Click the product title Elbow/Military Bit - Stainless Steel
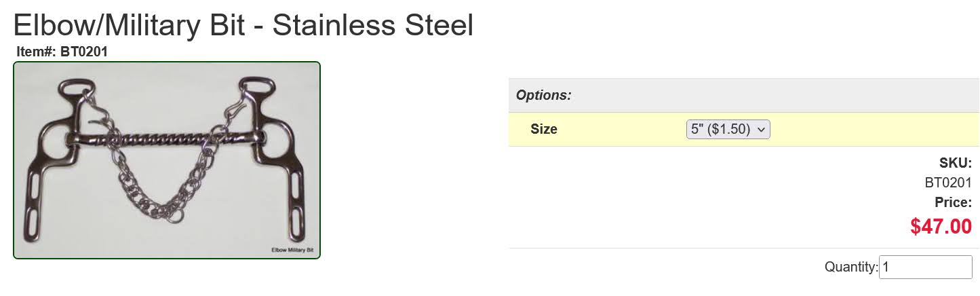980x296 pixels. click(243, 26)
